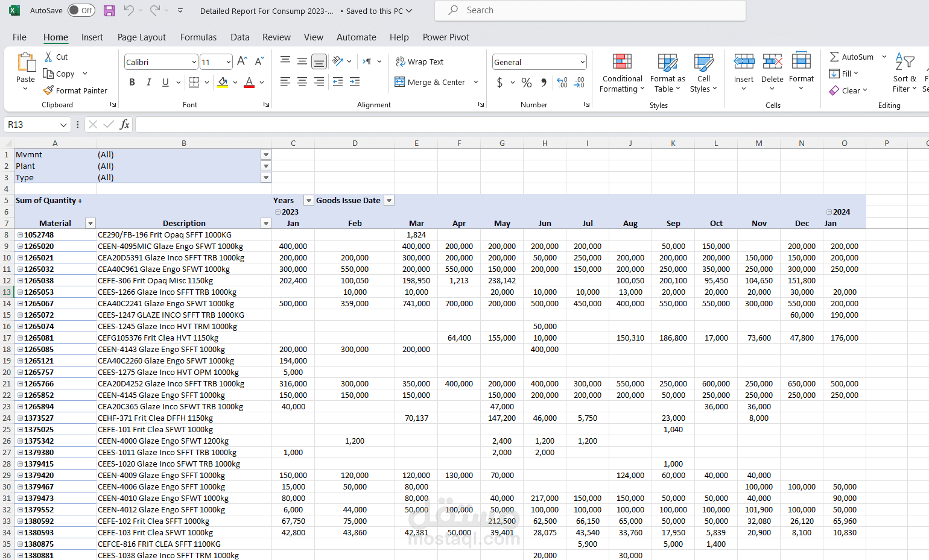This screenshot has height=560, width=929.
Task: Open the Plant filter dropdown
Action: click(266, 166)
